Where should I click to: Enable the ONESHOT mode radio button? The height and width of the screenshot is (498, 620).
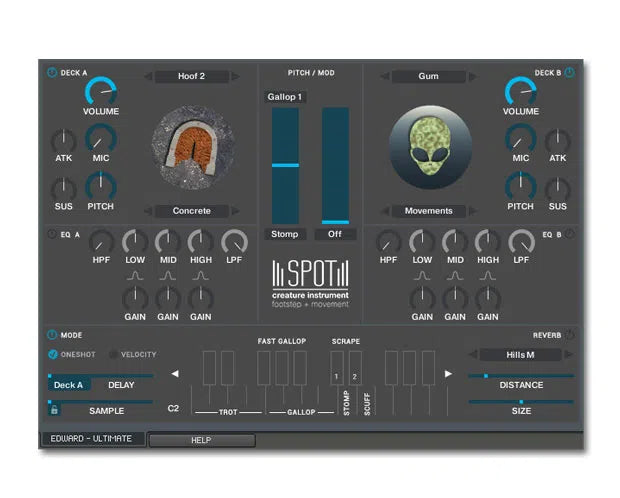[x=53, y=354]
